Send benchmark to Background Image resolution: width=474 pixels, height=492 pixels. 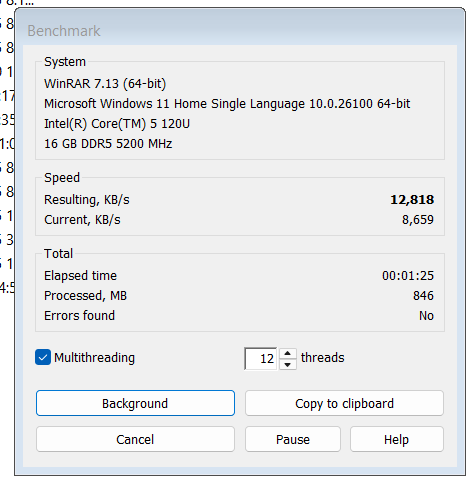[135, 403]
